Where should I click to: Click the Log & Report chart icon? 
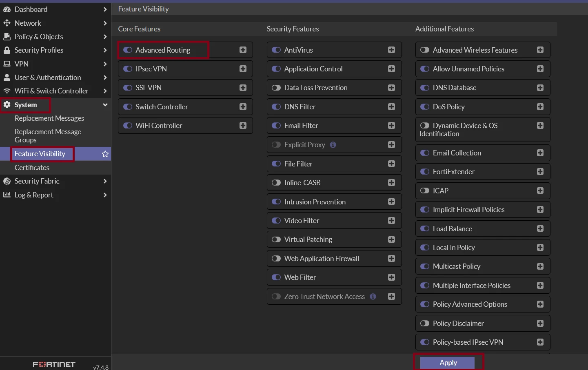point(7,195)
